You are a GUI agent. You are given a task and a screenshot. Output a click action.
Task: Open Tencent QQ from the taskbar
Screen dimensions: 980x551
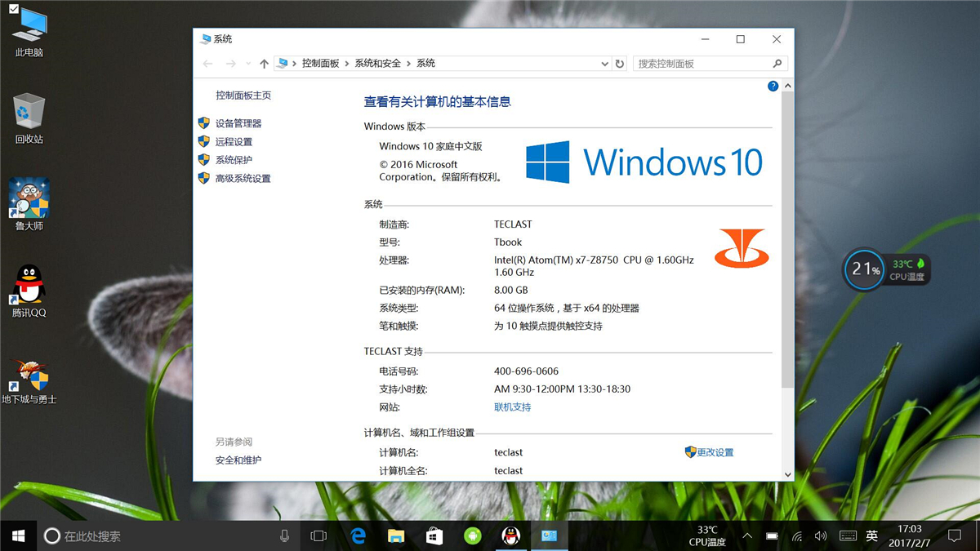(x=512, y=535)
